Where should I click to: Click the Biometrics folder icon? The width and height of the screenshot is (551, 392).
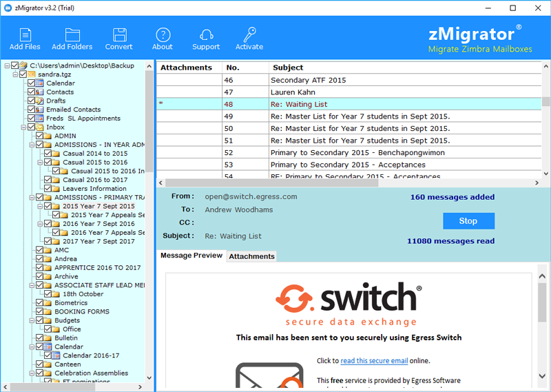tap(48, 302)
